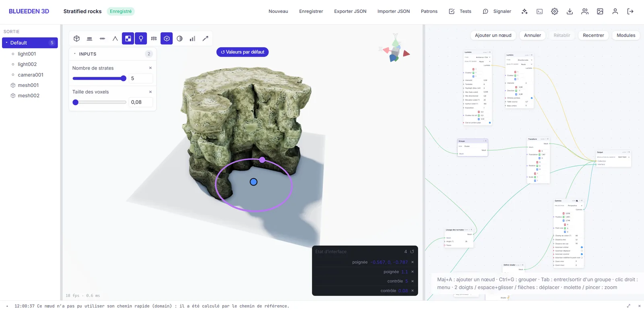Click the download icon in header
The width and height of the screenshot is (644, 310).
570,11
